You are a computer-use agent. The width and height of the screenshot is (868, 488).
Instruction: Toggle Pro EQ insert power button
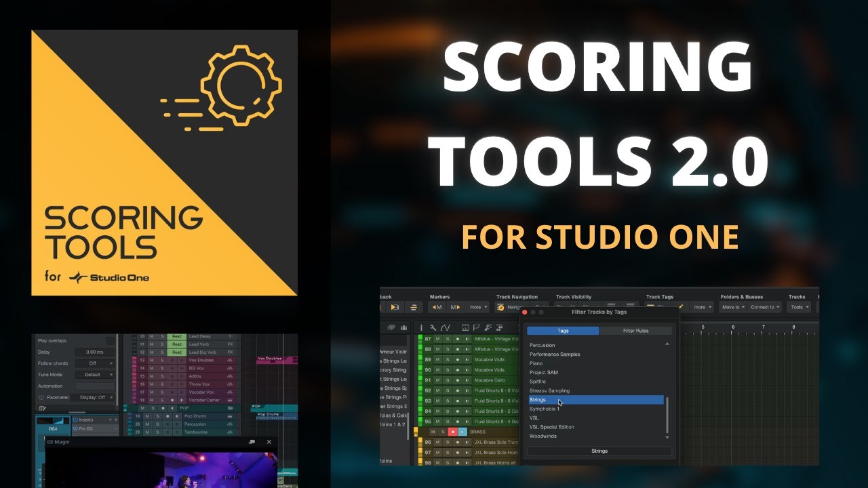[x=75, y=428]
